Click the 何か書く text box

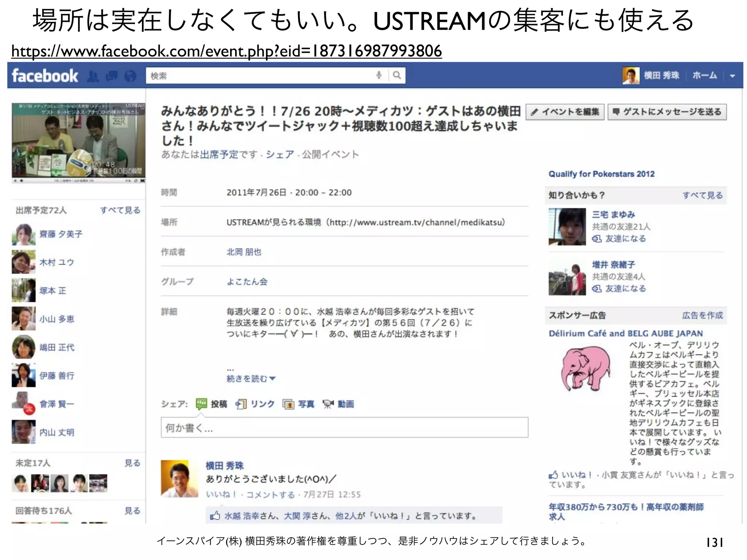coord(344,428)
